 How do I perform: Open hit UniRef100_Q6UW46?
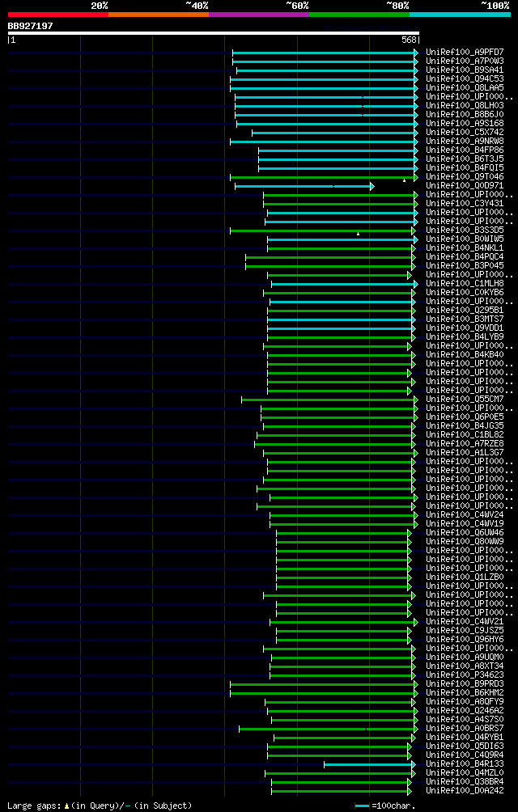[x=465, y=533]
